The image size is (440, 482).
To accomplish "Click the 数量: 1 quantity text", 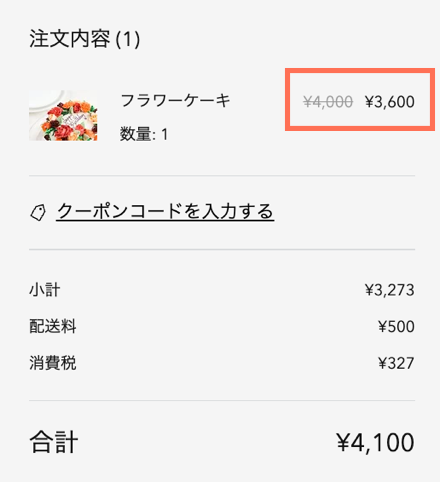I will 144,134.
